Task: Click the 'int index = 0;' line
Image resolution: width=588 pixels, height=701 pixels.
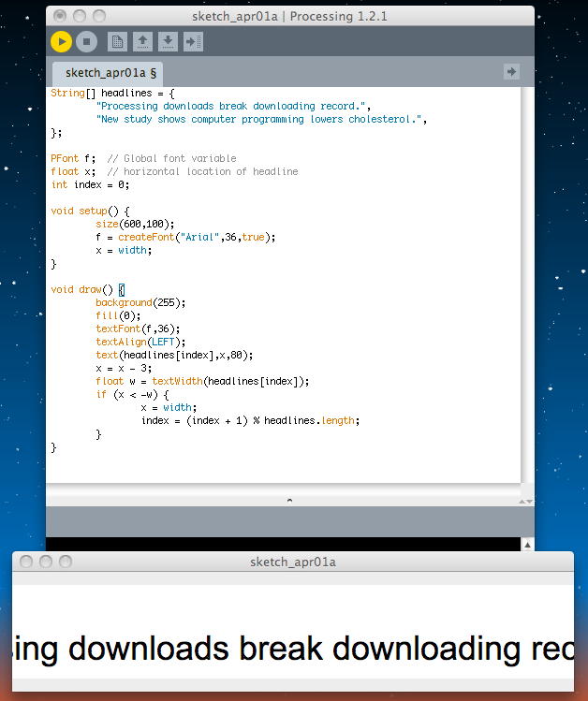Action: tap(90, 184)
